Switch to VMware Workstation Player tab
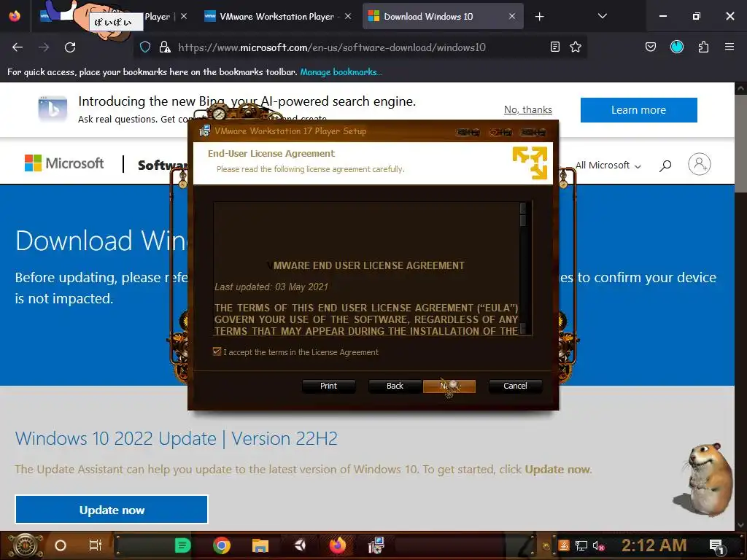Viewport: 747px width, 560px height. coord(278,17)
